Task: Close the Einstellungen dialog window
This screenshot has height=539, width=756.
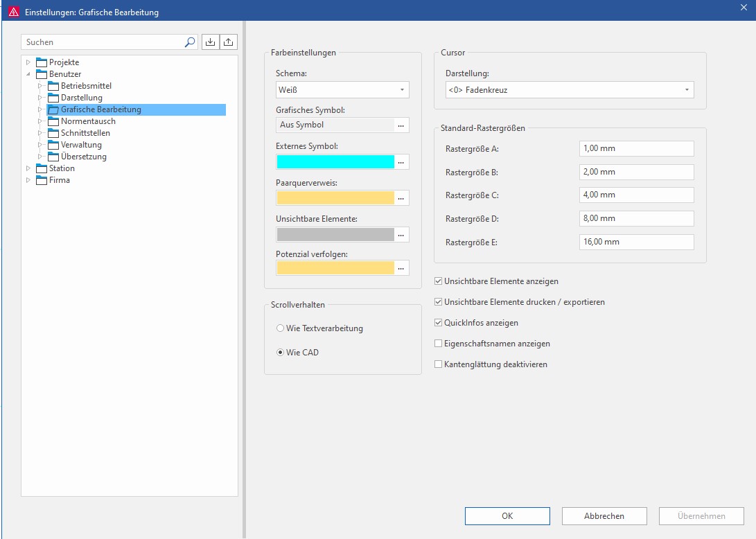Action: 744,7
